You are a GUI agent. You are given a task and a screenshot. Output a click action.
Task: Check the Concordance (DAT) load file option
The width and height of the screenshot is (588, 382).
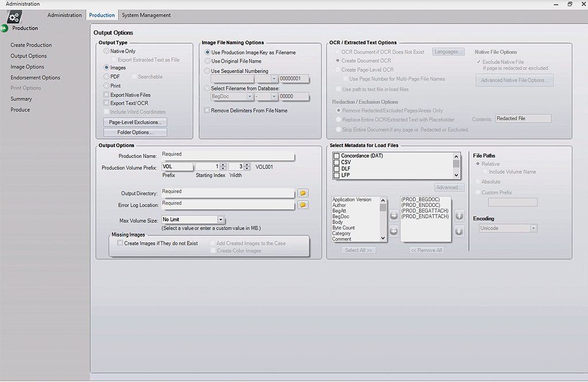(337, 156)
